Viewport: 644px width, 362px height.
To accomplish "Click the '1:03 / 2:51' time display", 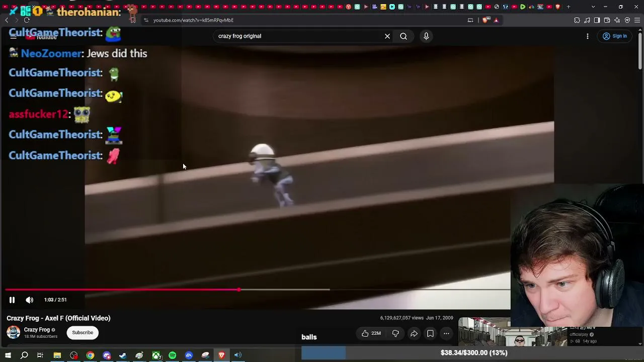I will [x=55, y=300].
